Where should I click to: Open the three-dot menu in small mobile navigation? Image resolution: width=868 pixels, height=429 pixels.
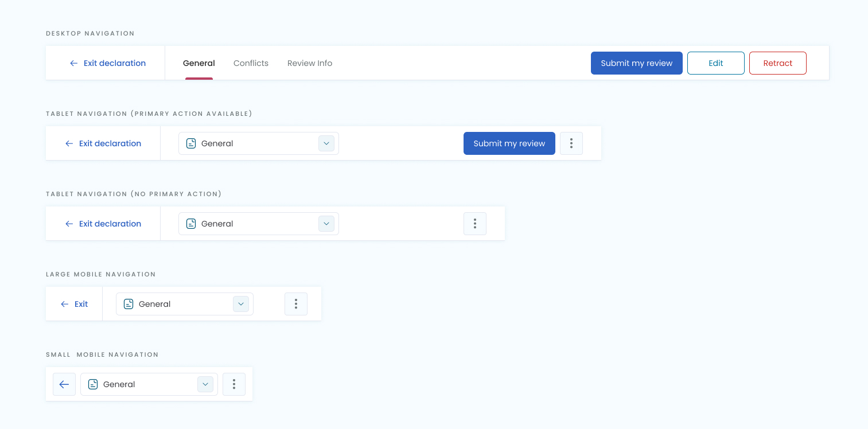[234, 384]
